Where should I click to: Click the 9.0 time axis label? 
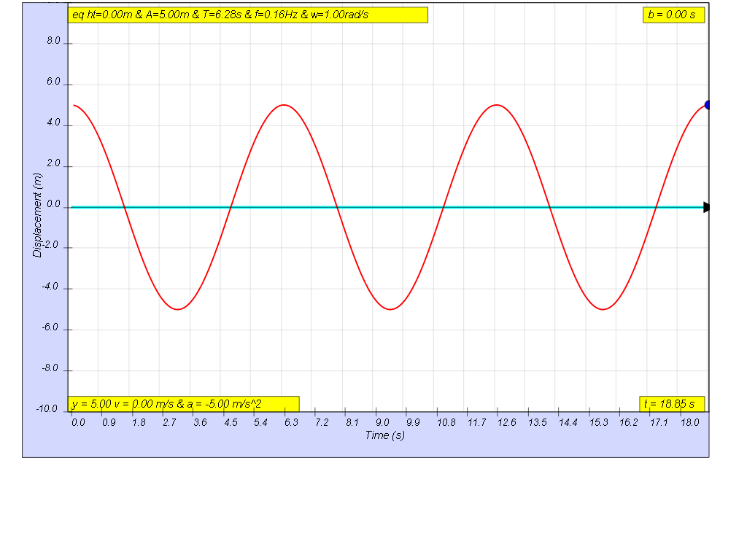(382, 422)
